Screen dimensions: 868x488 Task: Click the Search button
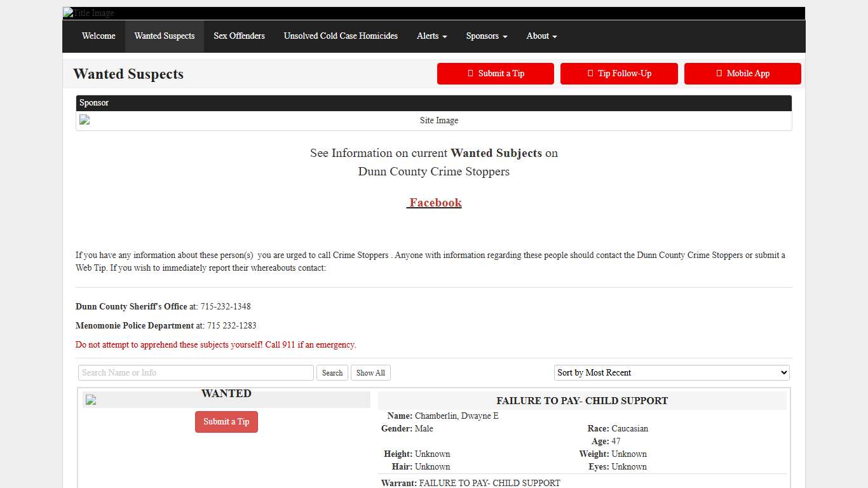coord(332,373)
